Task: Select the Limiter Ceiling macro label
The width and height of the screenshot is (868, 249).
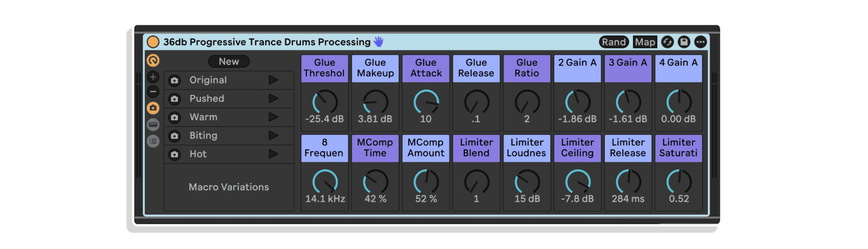Action: coord(578,148)
